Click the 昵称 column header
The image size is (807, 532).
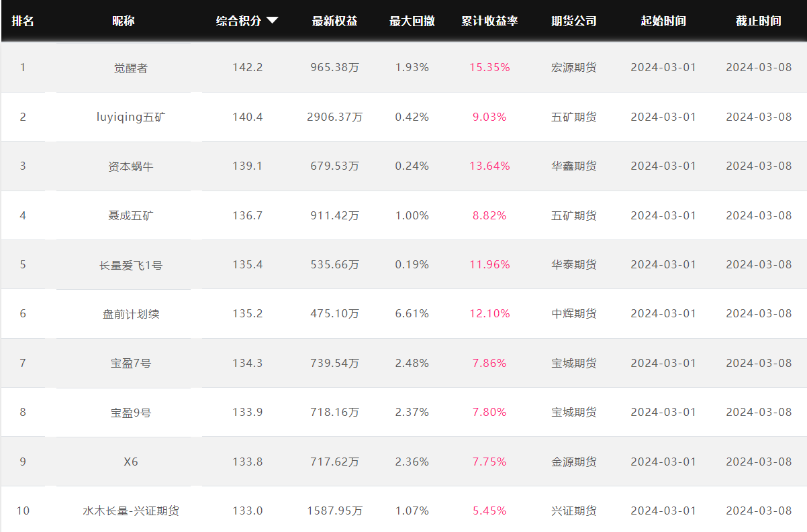(x=124, y=21)
